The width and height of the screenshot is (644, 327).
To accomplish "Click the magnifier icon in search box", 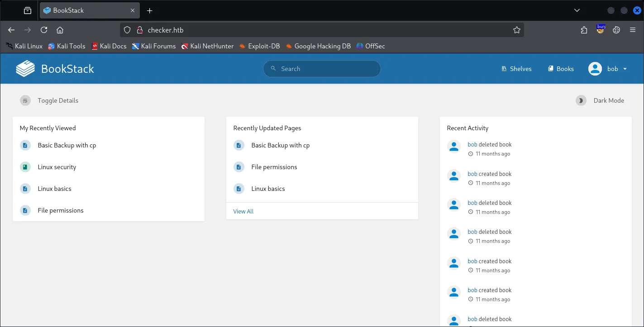I will (273, 69).
